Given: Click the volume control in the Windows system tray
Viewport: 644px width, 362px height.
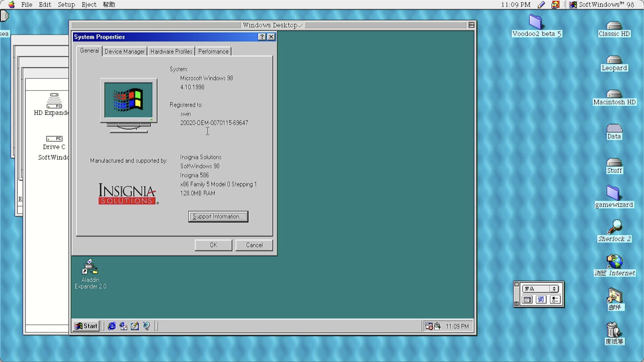Looking at the screenshot, I should [437, 326].
